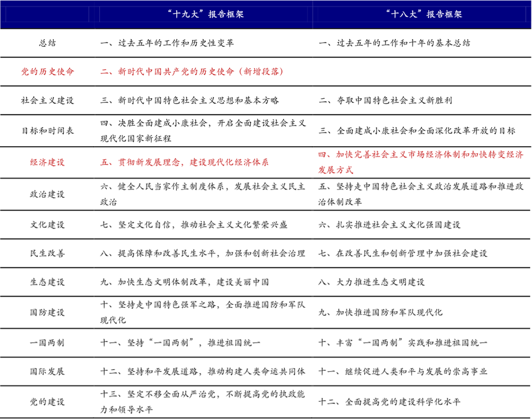Select the 国际发展 row label
The image size is (532, 419).
click(47, 372)
